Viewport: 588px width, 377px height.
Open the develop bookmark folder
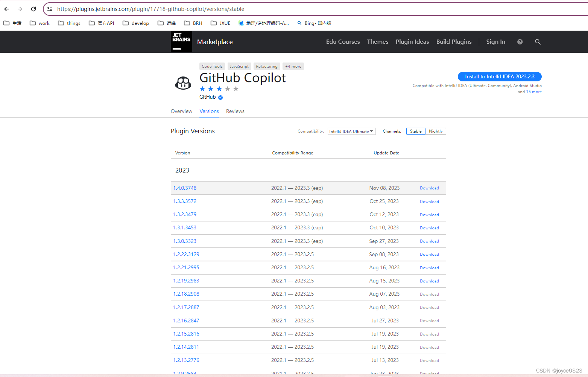pos(136,23)
